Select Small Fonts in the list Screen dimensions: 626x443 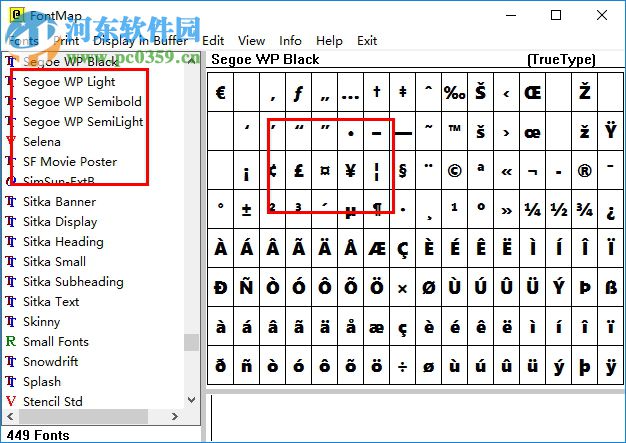(56, 341)
